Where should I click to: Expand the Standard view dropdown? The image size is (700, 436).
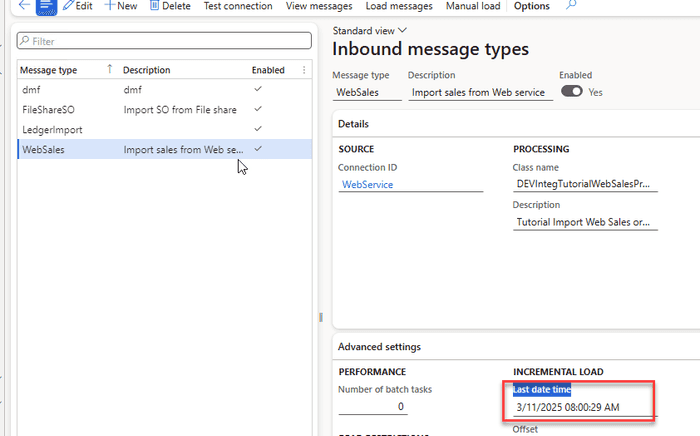click(370, 31)
